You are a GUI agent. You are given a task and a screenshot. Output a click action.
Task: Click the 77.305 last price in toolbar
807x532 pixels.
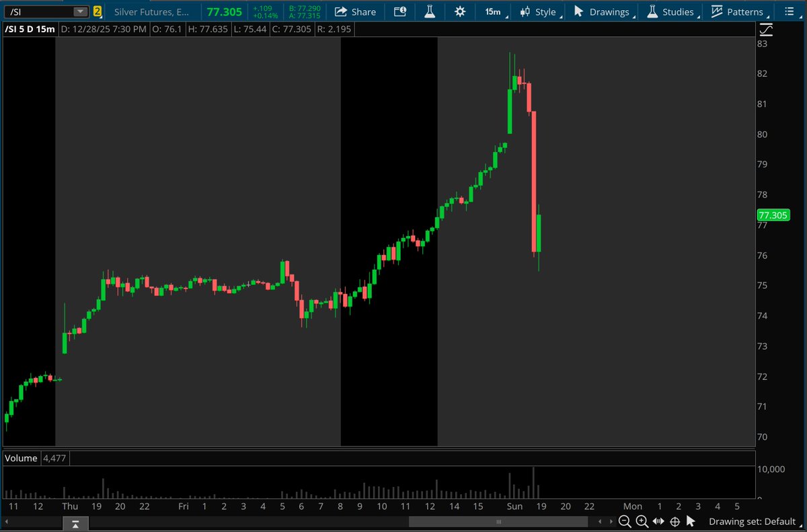coord(224,11)
